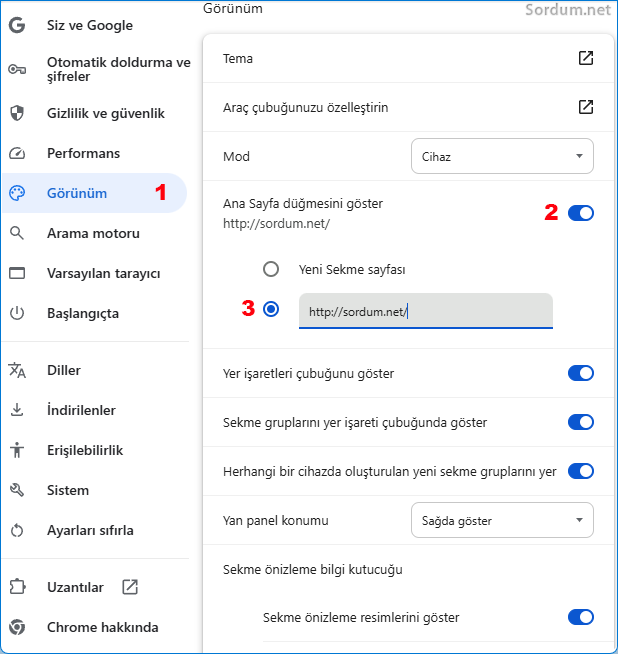Click the Ana Sayfa düğmesini göster label

coord(303,204)
